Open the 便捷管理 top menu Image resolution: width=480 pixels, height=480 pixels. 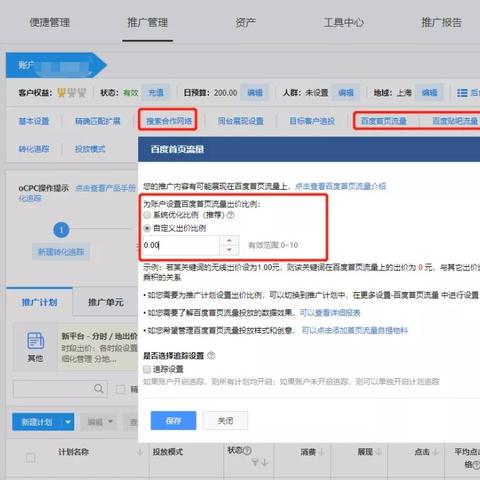(x=50, y=23)
